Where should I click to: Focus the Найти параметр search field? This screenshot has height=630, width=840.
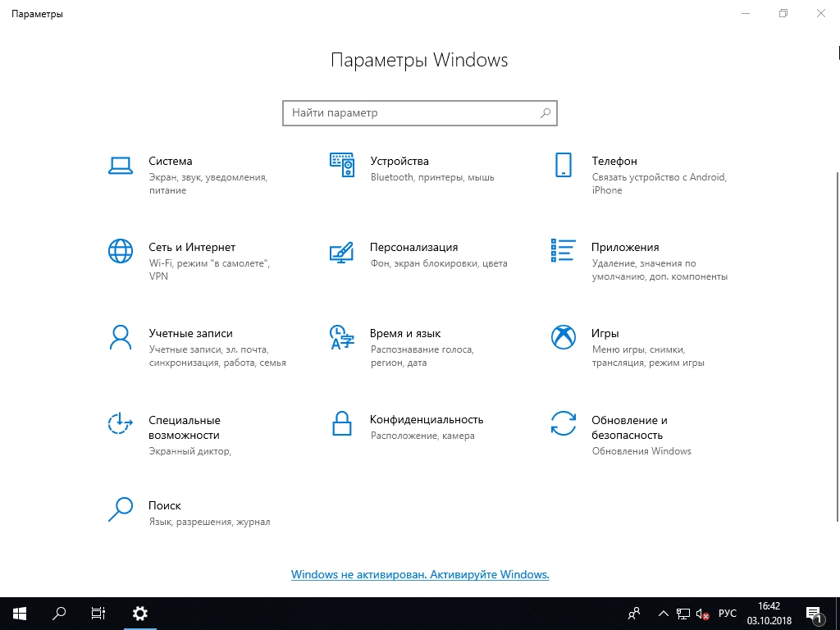(x=419, y=113)
